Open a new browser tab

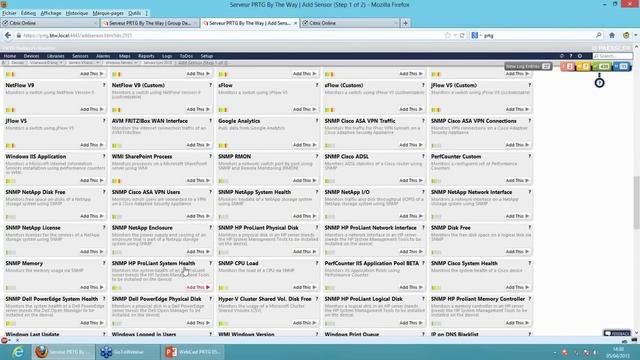[x=405, y=23]
